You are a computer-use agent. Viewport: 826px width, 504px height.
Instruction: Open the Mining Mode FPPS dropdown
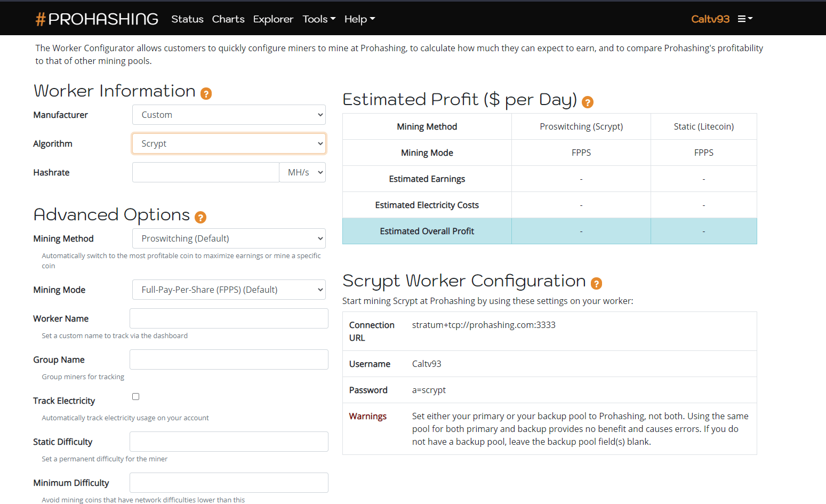(x=229, y=290)
